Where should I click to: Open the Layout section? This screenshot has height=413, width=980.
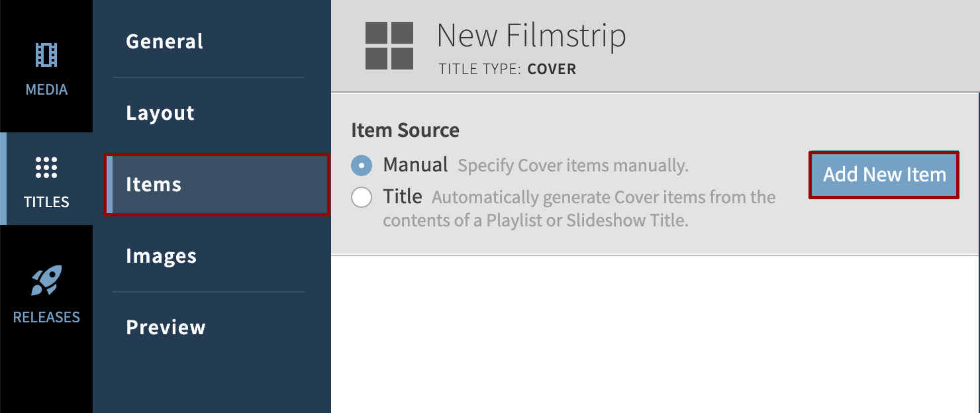pyautogui.click(x=160, y=113)
